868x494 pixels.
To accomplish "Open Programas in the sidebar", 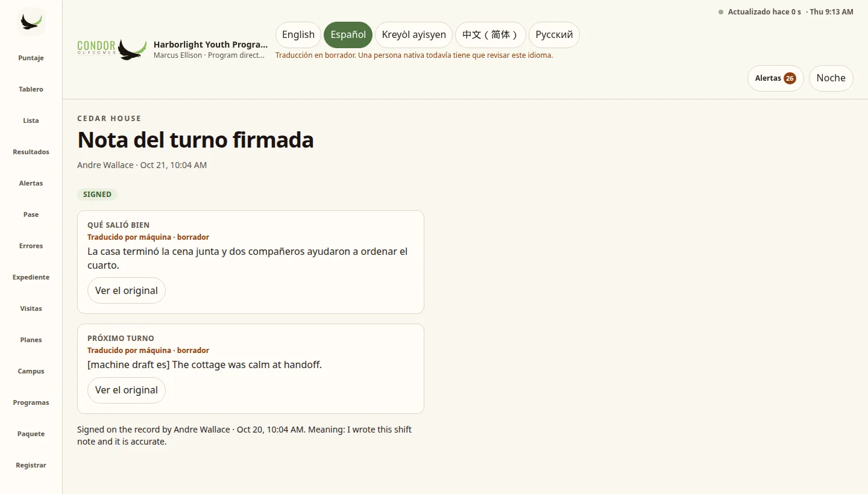I will pos(31,402).
